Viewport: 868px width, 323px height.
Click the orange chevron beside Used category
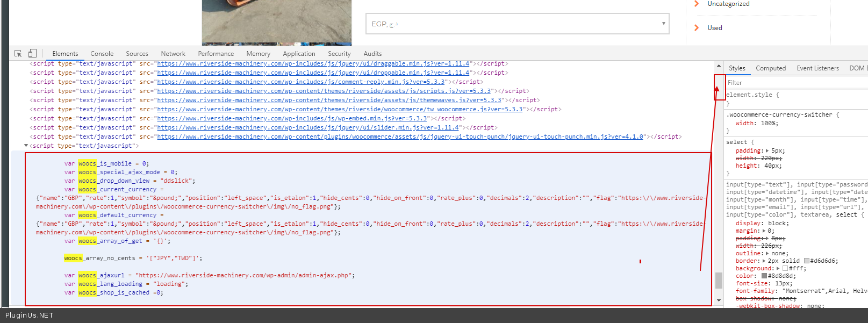pos(697,28)
